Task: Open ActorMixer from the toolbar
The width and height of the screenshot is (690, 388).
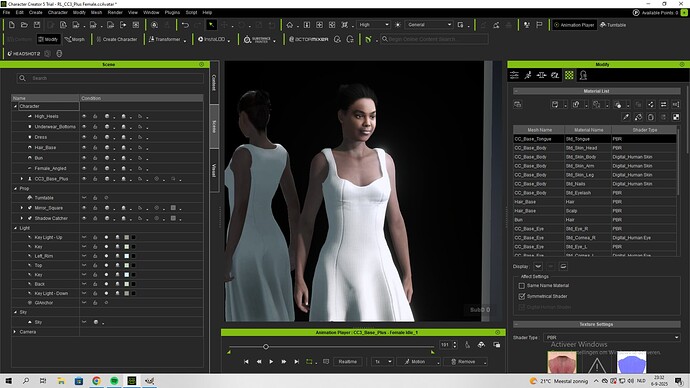Action: tap(308, 39)
